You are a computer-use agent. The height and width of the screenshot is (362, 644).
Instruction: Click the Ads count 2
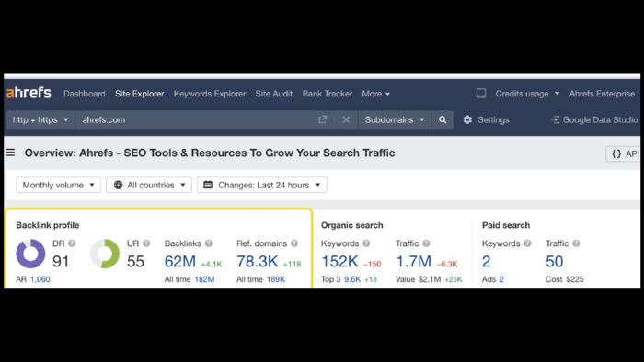(x=501, y=279)
